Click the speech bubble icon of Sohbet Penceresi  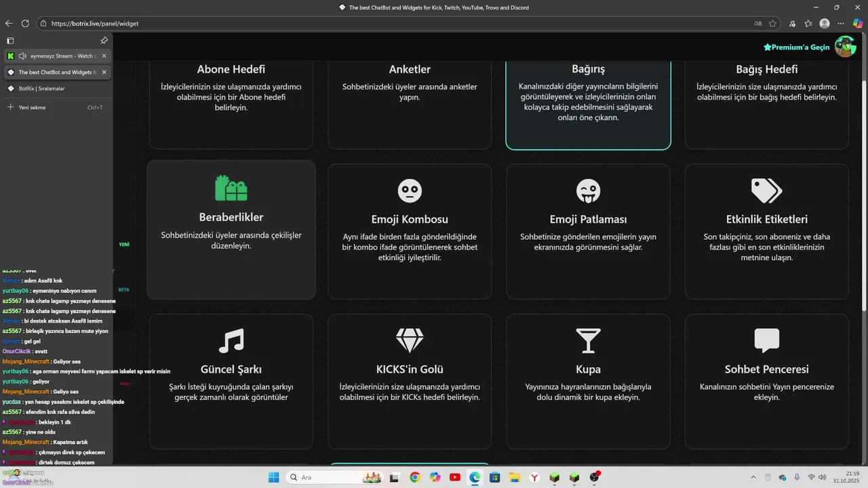tap(767, 341)
